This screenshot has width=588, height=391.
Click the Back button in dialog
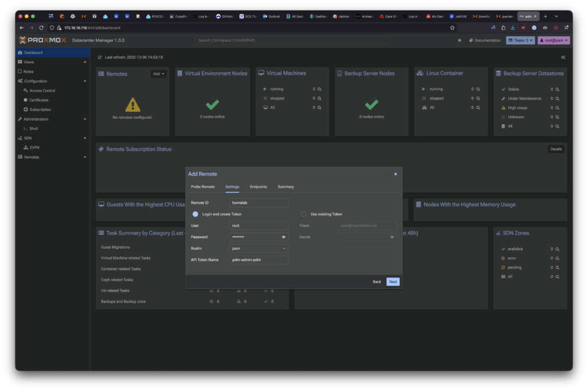pyautogui.click(x=377, y=282)
